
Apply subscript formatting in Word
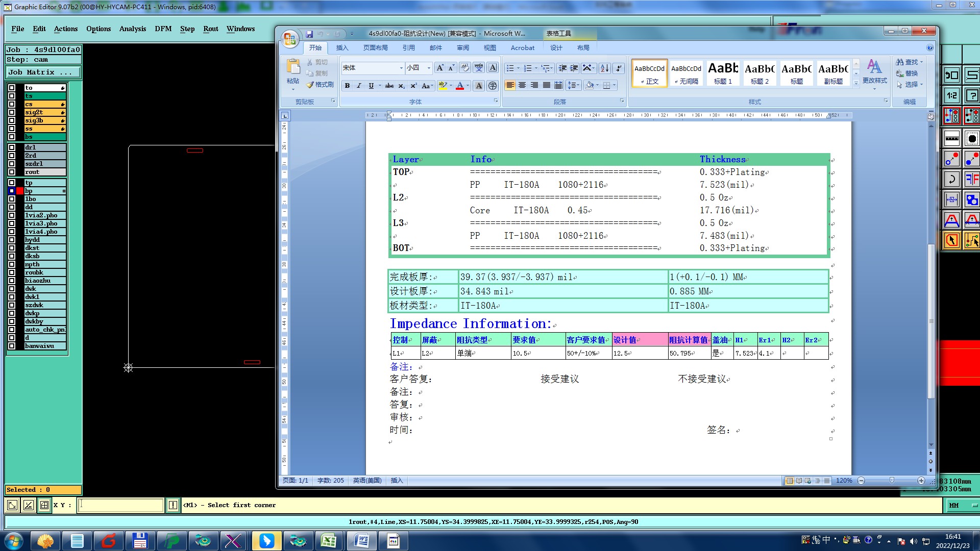point(401,86)
